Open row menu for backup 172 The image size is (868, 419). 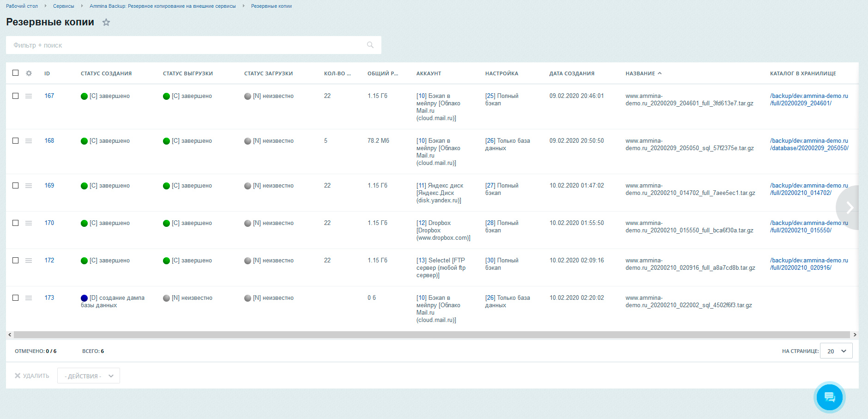(x=29, y=261)
